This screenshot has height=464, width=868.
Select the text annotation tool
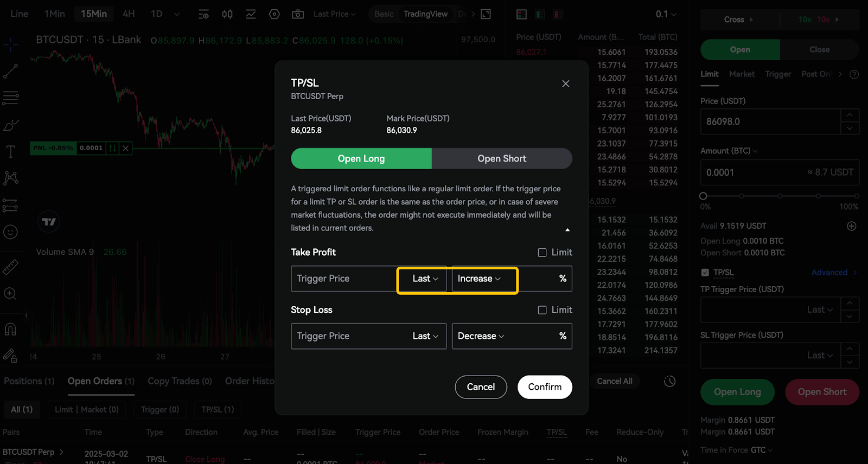pyautogui.click(x=11, y=151)
